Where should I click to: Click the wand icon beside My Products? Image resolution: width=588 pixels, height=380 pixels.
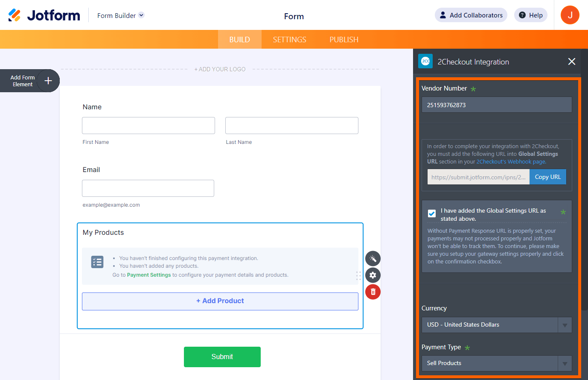pos(373,259)
